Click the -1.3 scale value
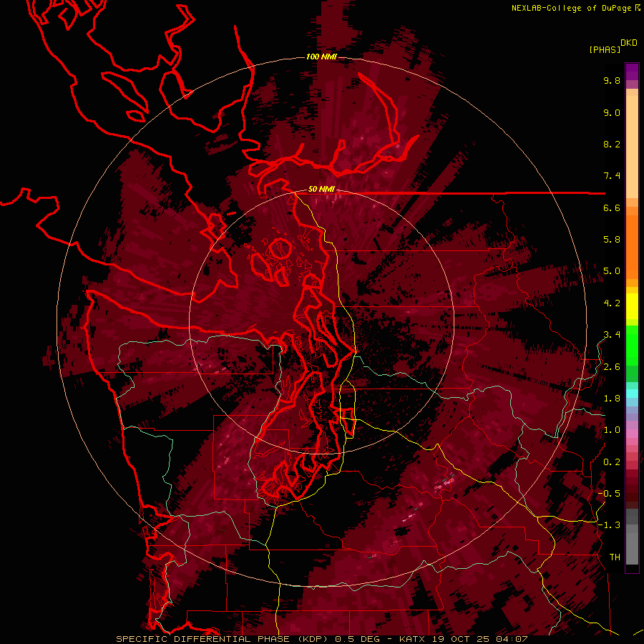 (x=609, y=526)
